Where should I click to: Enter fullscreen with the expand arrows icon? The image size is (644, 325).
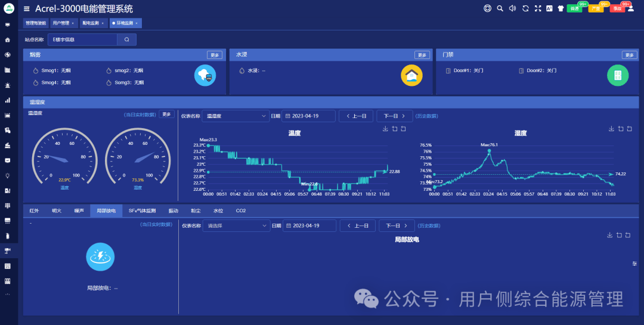538,8
